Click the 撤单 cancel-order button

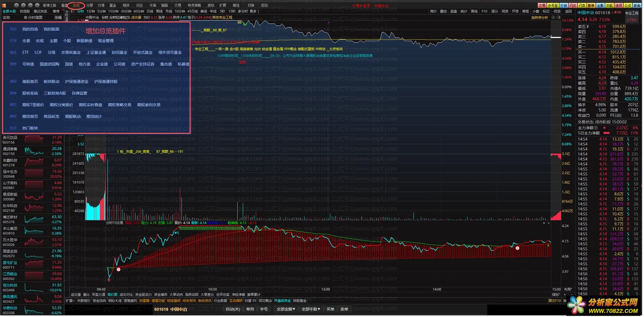click(x=591, y=6)
